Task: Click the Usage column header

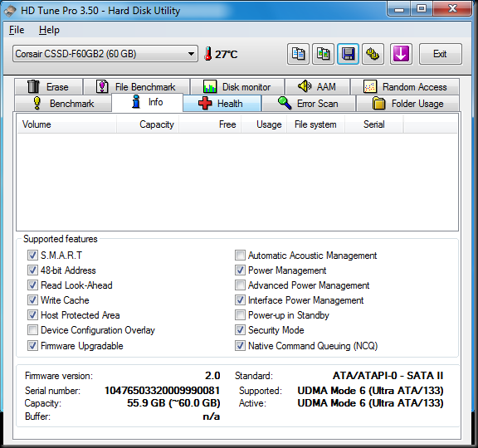Action: click(x=264, y=124)
